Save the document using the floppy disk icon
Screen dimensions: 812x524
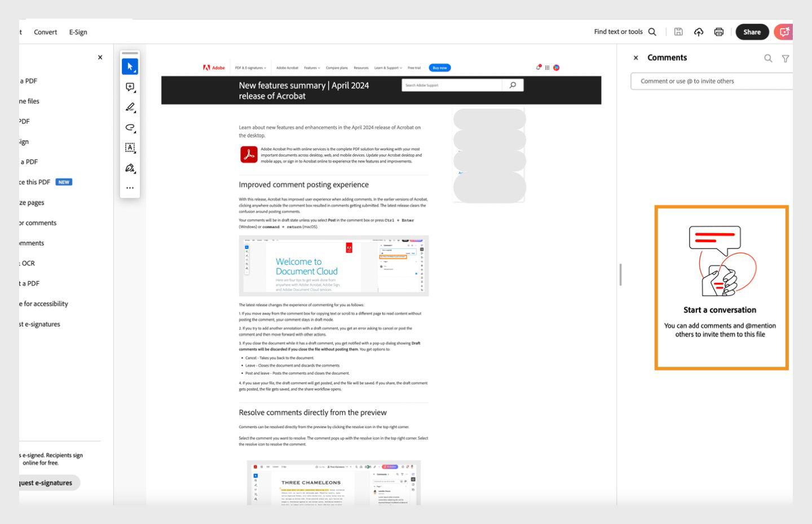(677, 32)
